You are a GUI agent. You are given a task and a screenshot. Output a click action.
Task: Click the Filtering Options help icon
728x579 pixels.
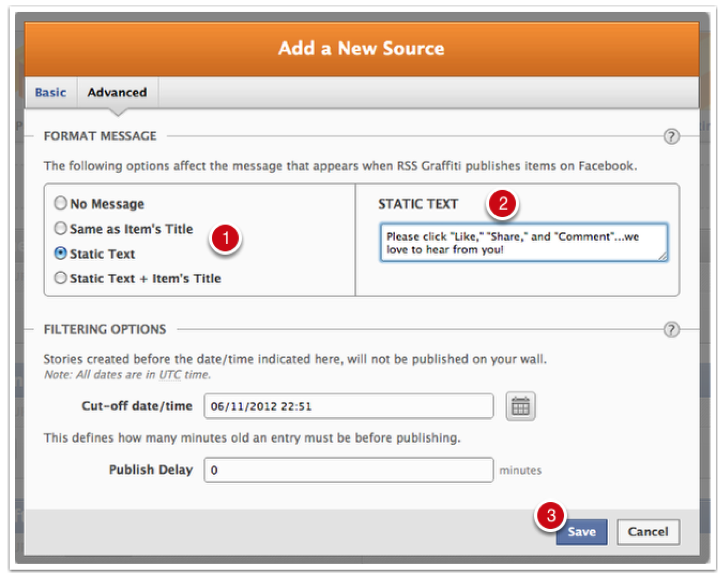click(x=671, y=330)
